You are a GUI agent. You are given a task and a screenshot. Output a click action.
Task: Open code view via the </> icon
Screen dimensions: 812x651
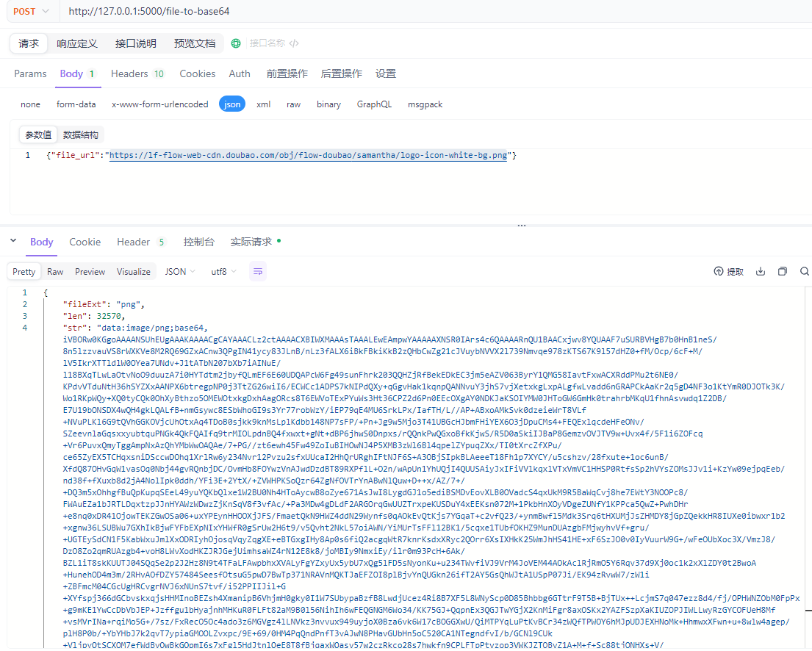tap(292, 43)
